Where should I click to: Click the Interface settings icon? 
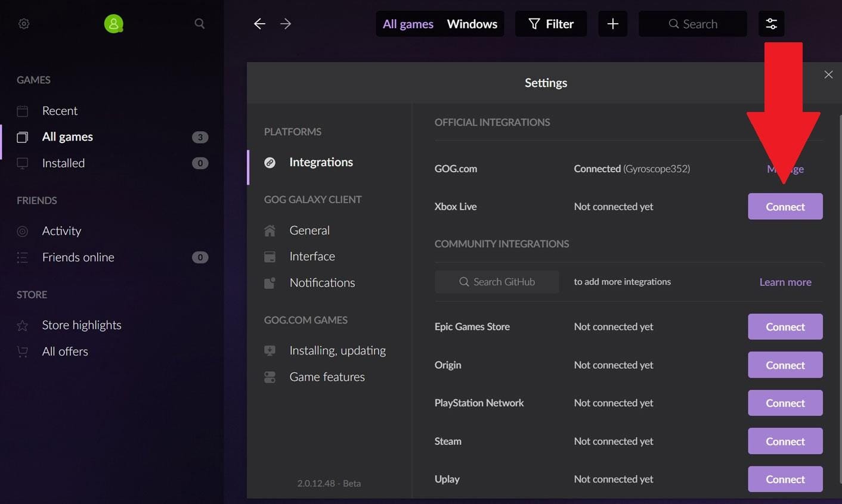pos(270,257)
